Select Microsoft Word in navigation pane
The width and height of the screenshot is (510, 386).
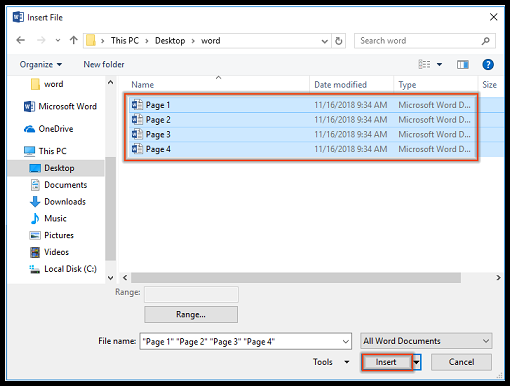pos(60,106)
